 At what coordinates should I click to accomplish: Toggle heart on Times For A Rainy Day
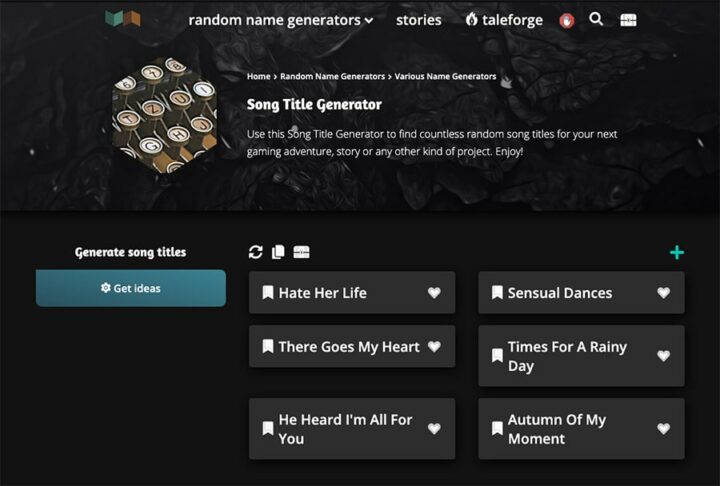[x=664, y=356]
